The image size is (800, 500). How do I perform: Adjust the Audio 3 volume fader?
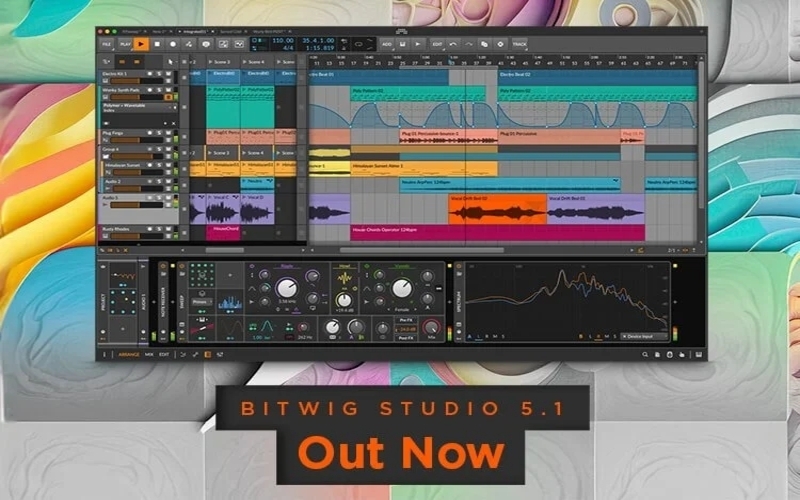(137, 205)
